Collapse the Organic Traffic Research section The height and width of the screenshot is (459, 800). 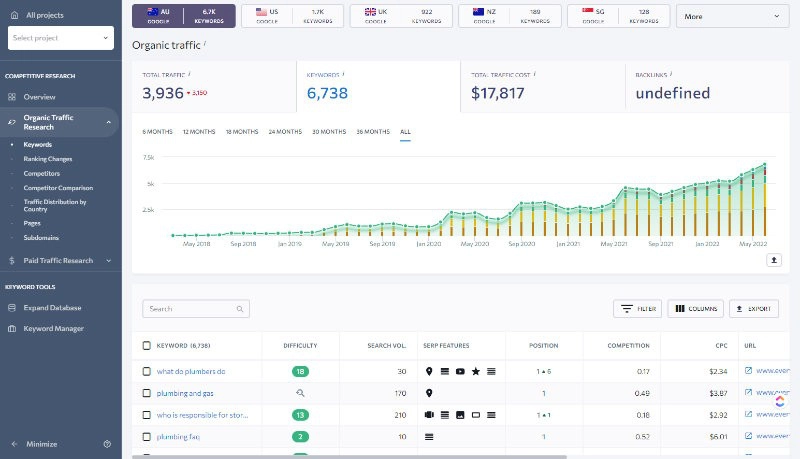coord(109,122)
